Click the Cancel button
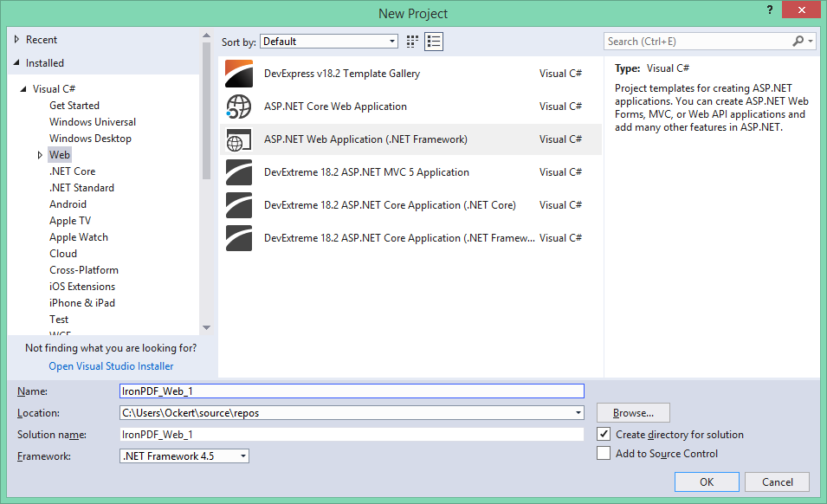 coord(778,481)
